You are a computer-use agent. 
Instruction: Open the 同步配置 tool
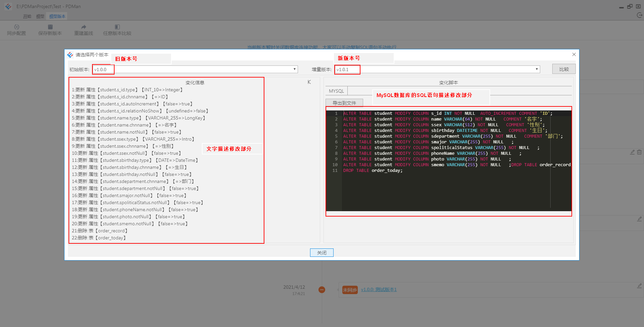pyautogui.click(x=16, y=30)
